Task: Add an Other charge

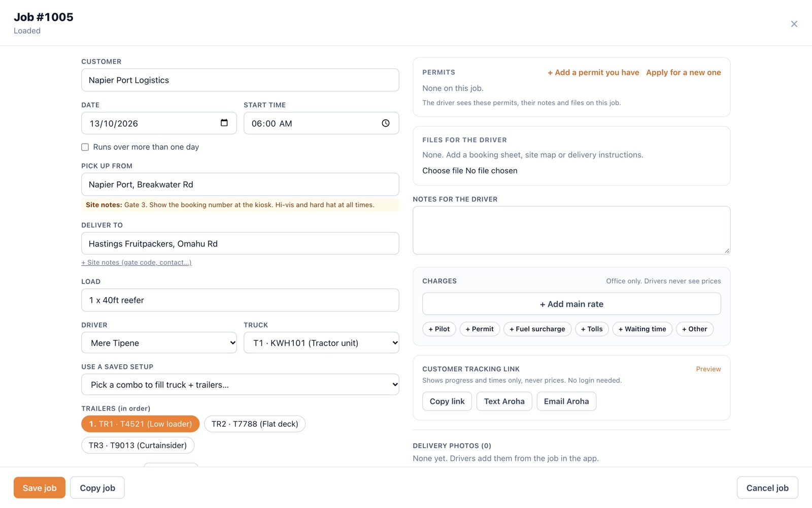Action: click(x=695, y=329)
